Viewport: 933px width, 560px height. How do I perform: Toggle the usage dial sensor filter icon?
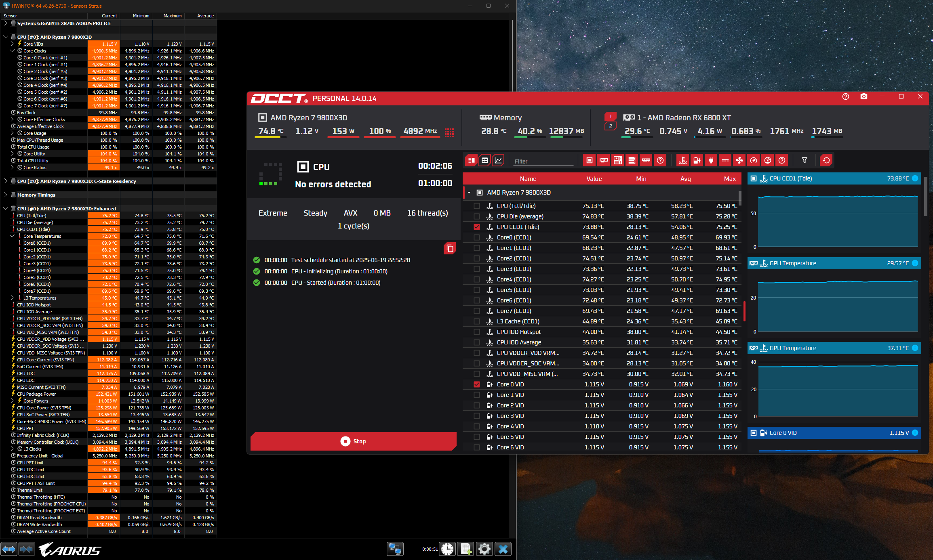pos(768,160)
